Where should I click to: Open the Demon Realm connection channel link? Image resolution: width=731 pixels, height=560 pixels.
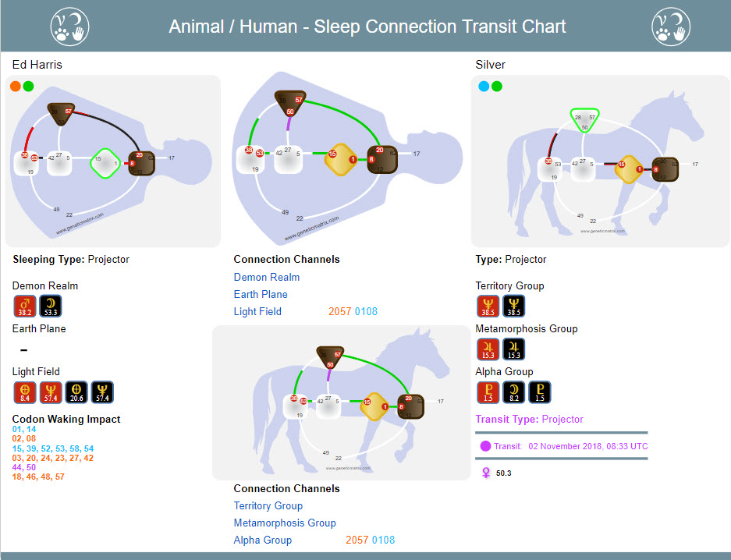(x=267, y=277)
